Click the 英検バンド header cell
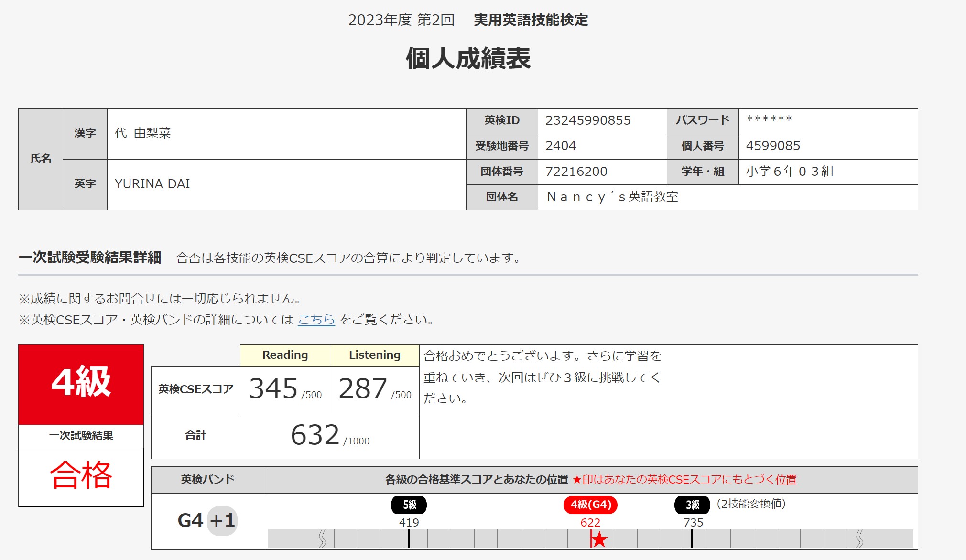Viewport: 966px width, 560px height. tap(207, 480)
